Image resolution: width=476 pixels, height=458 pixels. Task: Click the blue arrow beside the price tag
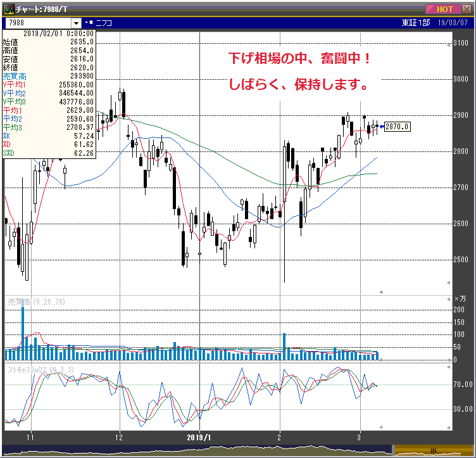(x=381, y=127)
